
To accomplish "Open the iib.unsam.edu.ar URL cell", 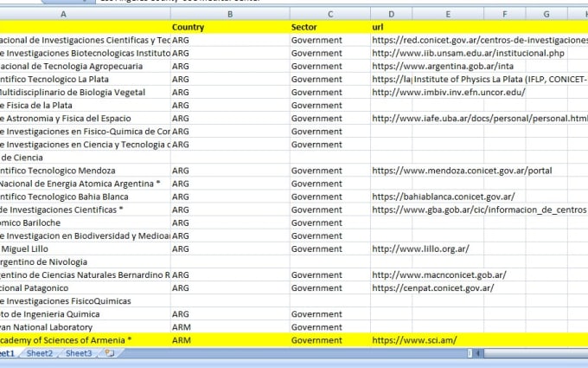I will pos(468,53).
